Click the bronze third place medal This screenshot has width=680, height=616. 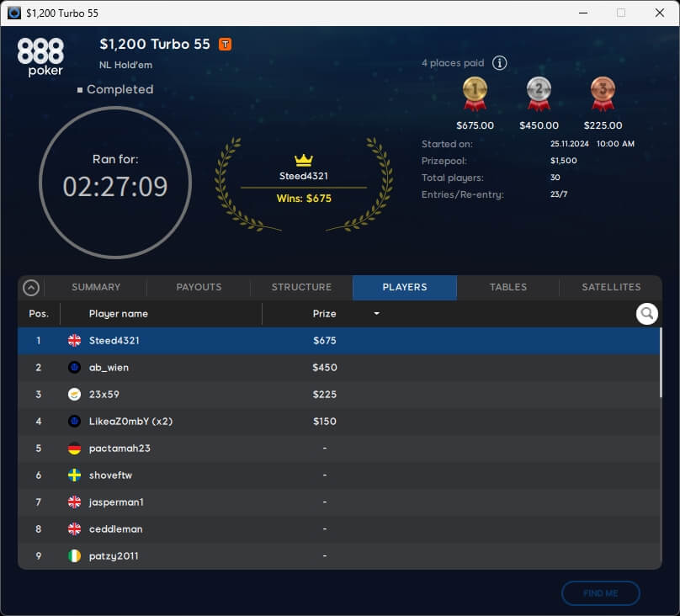(603, 93)
